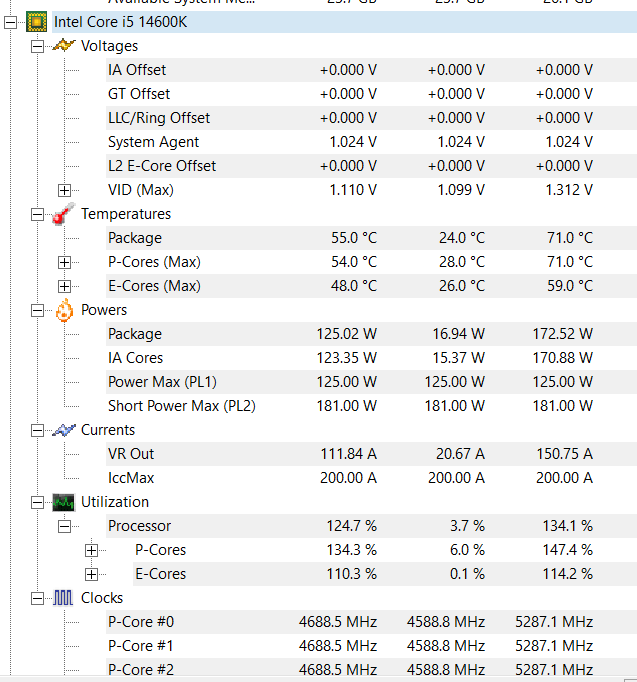The width and height of the screenshot is (637, 682).
Task: Collapse the Utilization section
Action: pos(37,502)
